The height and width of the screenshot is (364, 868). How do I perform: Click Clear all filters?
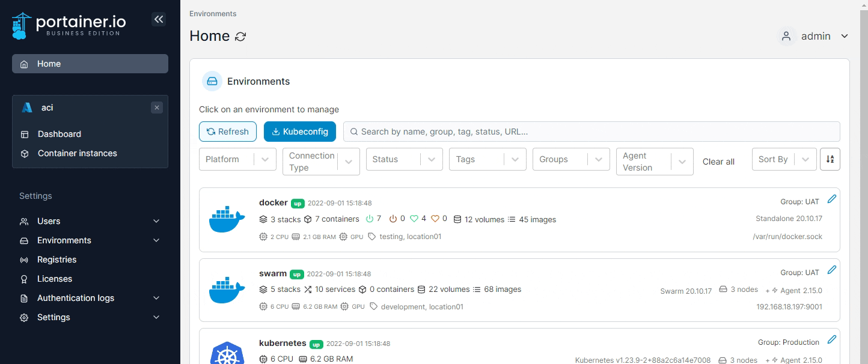[718, 162]
